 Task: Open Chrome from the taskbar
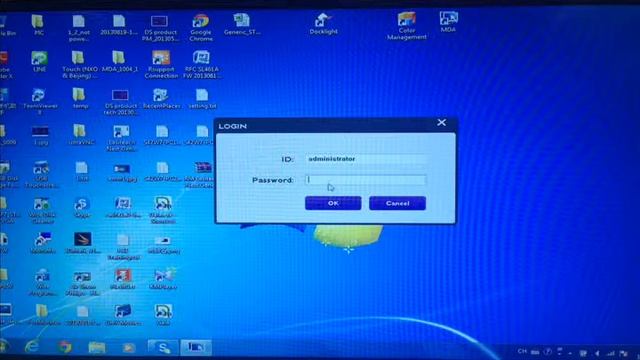(x=64, y=347)
